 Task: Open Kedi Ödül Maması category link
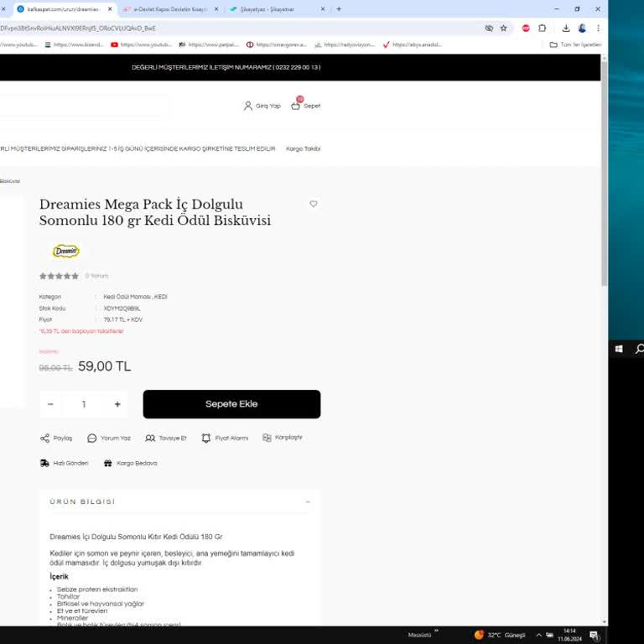(x=127, y=297)
